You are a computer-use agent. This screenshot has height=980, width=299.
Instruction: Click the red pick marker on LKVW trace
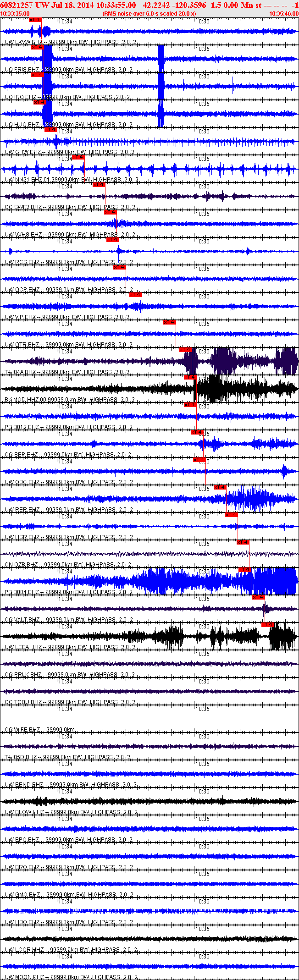tap(35, 20)
